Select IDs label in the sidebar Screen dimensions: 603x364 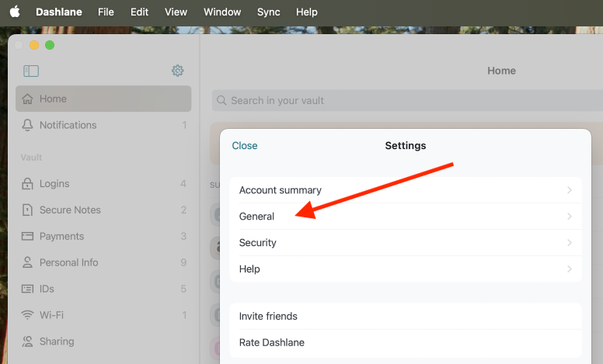[47, 289]
